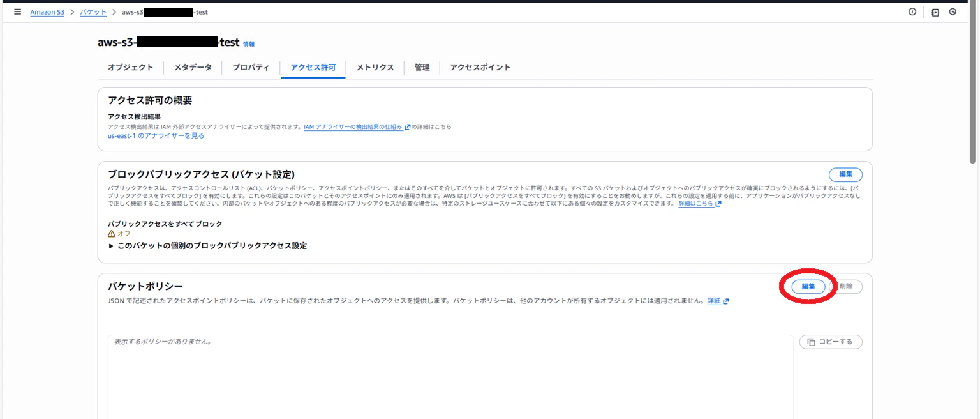Click 編集 in バケットポリシー section
Viewport: 980px width, 419px height.
(808, 287)
